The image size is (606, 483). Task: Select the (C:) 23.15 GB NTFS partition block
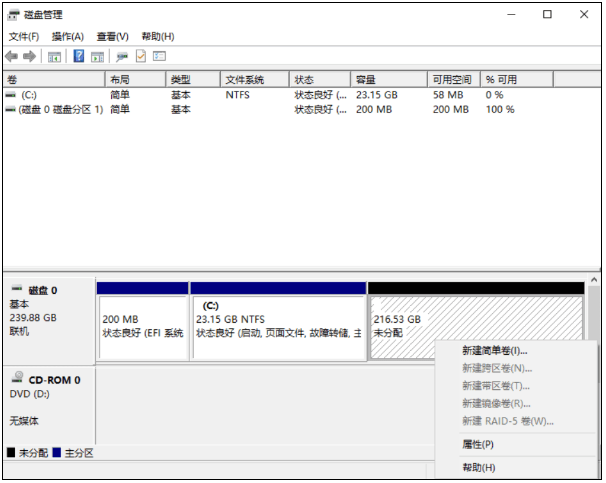[x=278, y=321]
